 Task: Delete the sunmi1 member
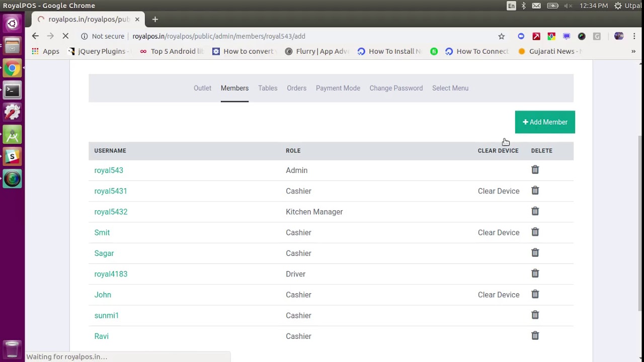pos(535,315)
